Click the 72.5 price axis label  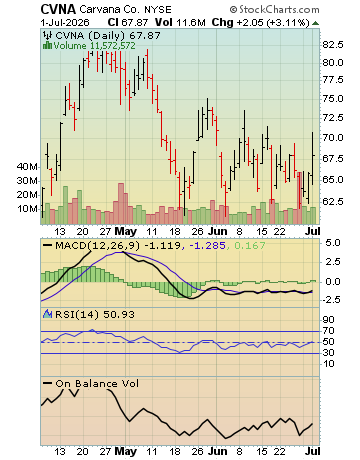point(333,117)
